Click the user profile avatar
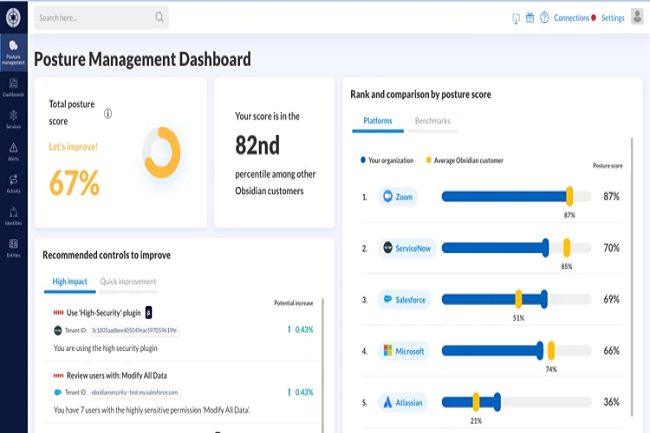Screen dimensions: 650x433 point(637,17)
